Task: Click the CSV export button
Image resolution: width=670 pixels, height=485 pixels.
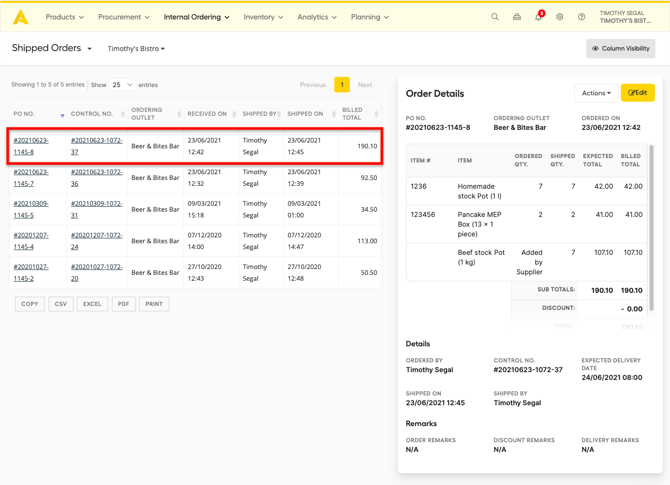Action: click(x=61, y=304)
